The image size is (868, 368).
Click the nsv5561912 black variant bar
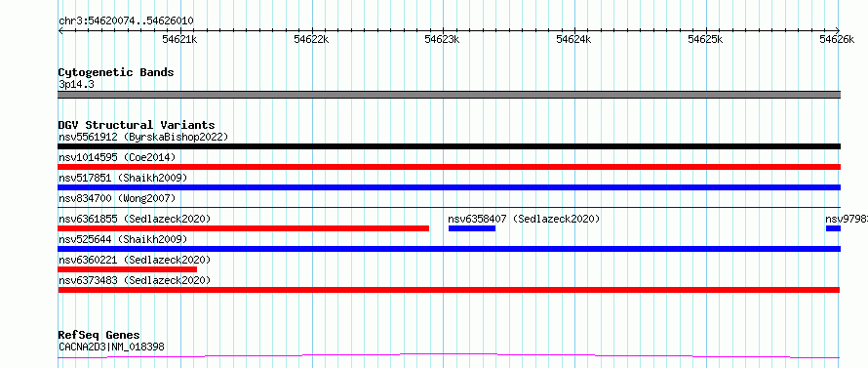click(449, 146)
